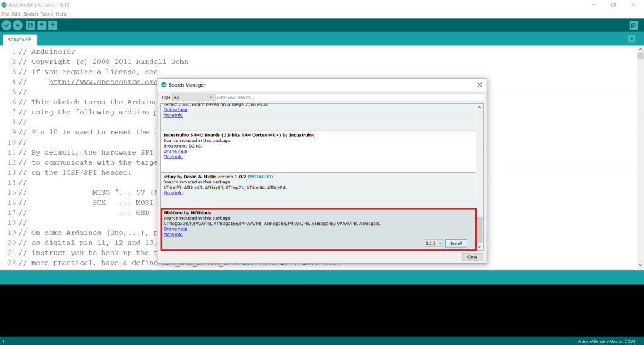The height and width of the screenshot is (345, 644).
Task: Open EMoRo 2560 More info link
Action: coord(173,115)
